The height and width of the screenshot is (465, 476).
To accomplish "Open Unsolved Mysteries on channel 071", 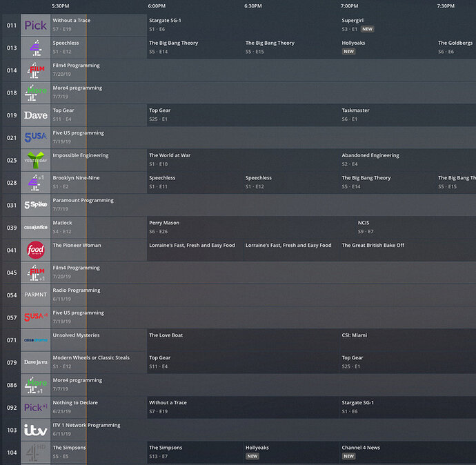I will (x=99, y=339).
